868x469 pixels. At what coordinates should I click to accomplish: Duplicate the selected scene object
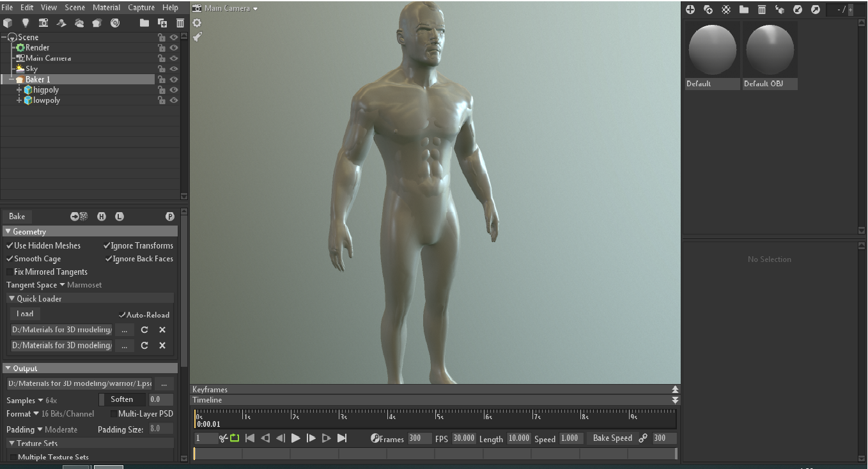(162, 23)
